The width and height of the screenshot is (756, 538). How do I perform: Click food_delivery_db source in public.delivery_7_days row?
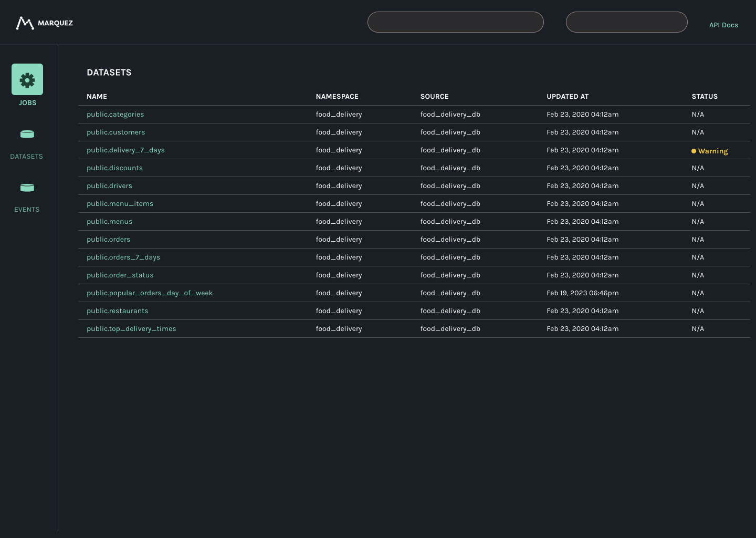point(450,150)
